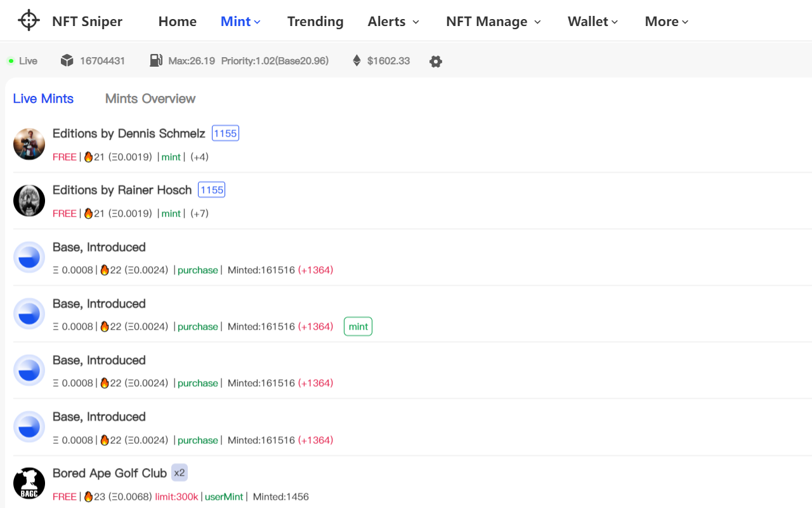Open the settings gear in the status bar

click(x=436, y=61)
